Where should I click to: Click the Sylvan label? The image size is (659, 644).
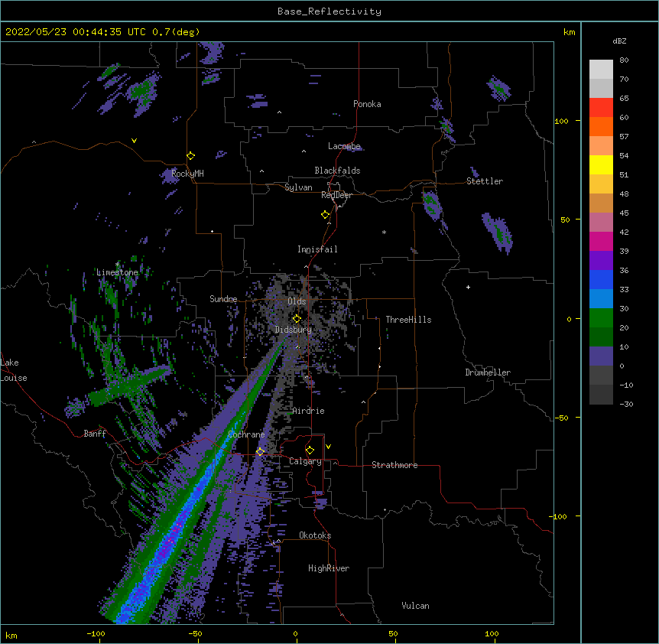[x=298, y=187]
